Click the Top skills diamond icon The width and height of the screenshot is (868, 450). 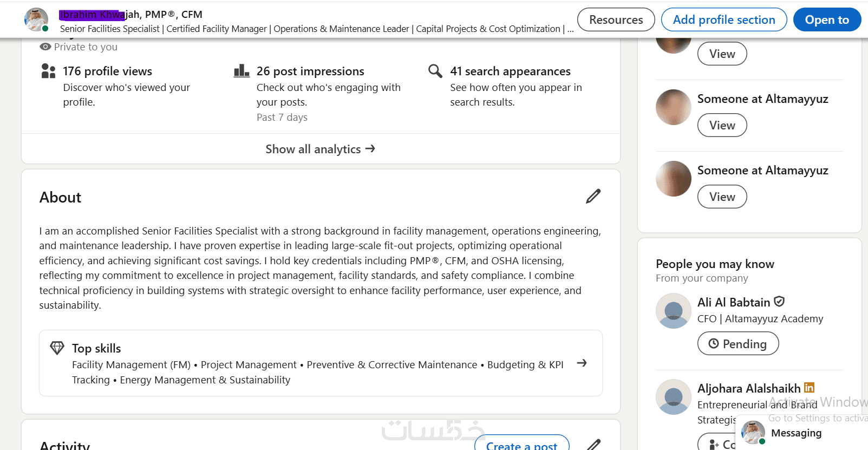(57, 348)
